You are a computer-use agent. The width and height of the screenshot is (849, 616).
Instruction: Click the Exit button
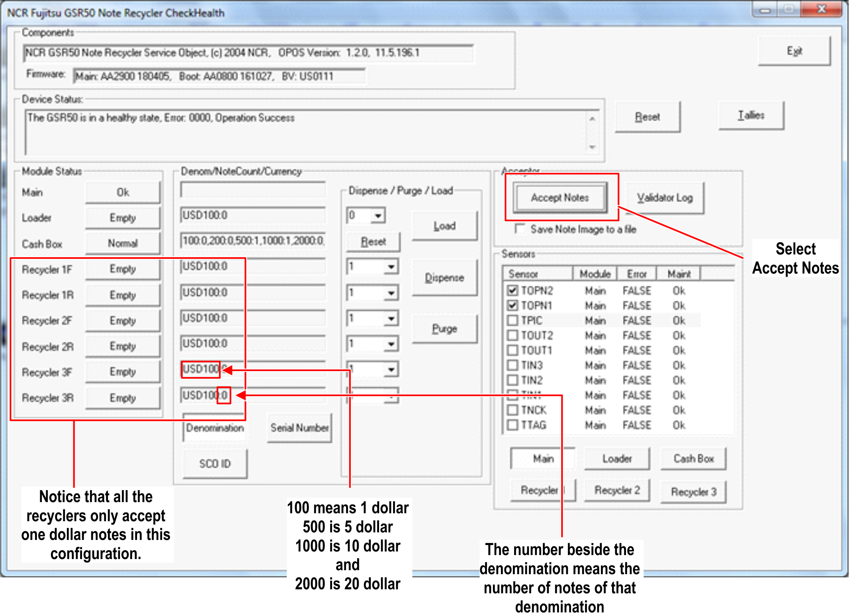794,51
